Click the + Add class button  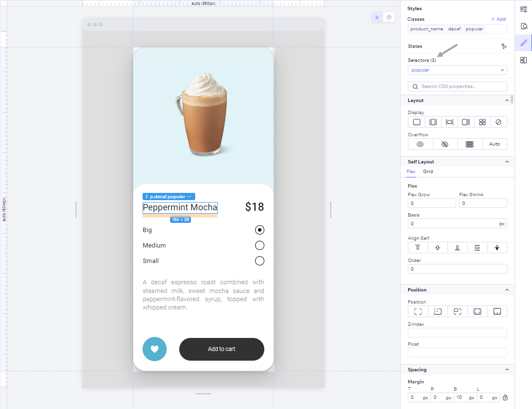point(498,19)
